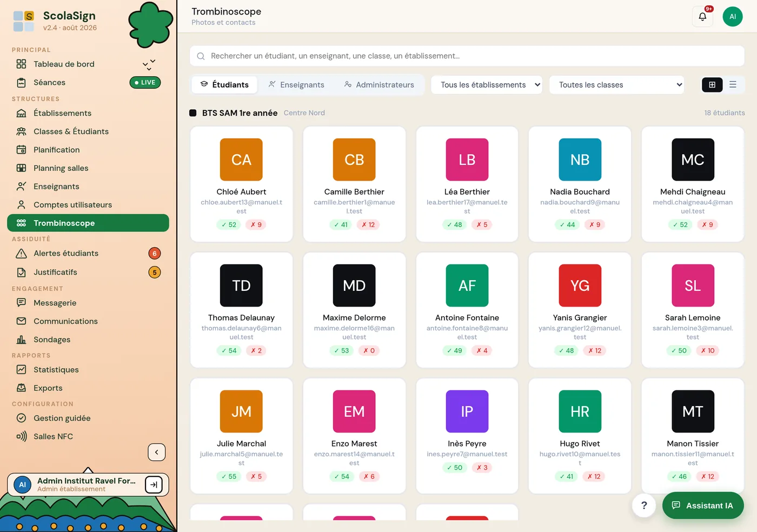
Task: Click the Séances clipboard icon
Action: [22, 82]
